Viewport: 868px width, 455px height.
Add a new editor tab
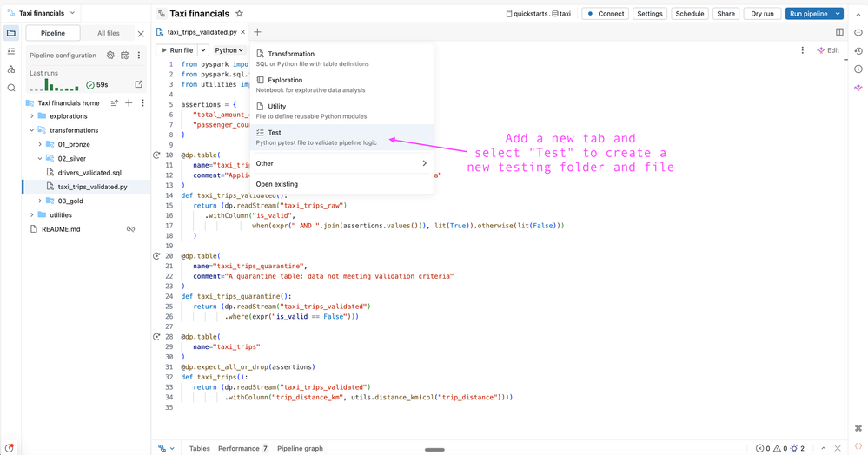tap(257, 32)
